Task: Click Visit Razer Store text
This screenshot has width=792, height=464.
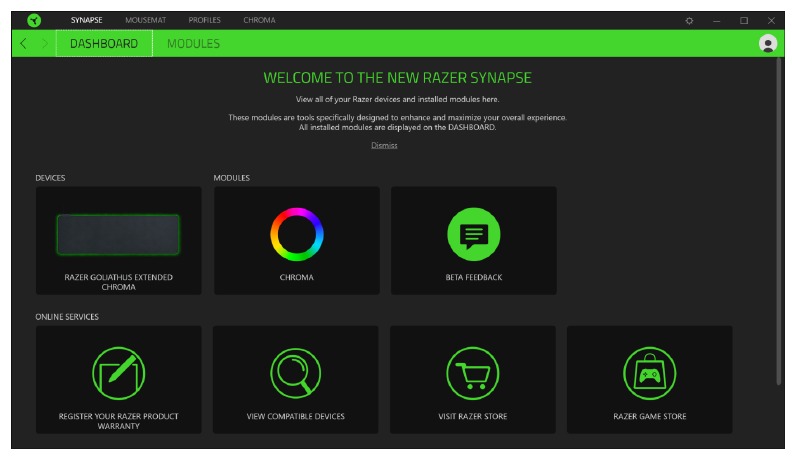Action: click(x=473, y=417)
